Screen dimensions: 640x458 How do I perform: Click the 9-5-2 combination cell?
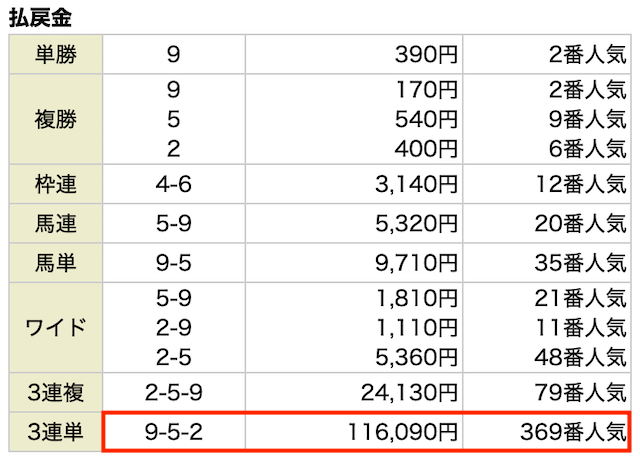(174, 432)
